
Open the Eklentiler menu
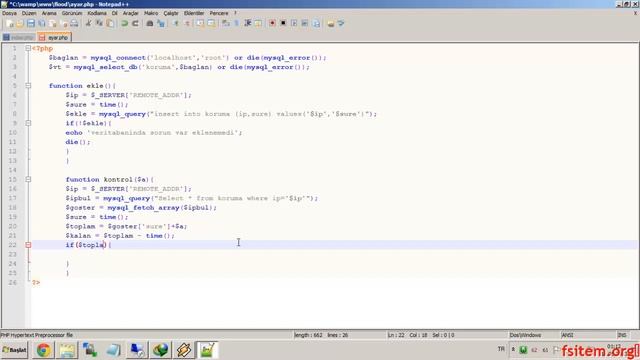pyautogui.click(x=194, y=13)
